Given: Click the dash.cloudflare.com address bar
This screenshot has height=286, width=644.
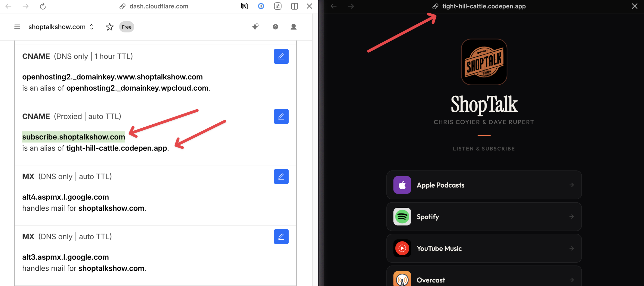Looking at the screenshot, I should [x=159, y=6].
